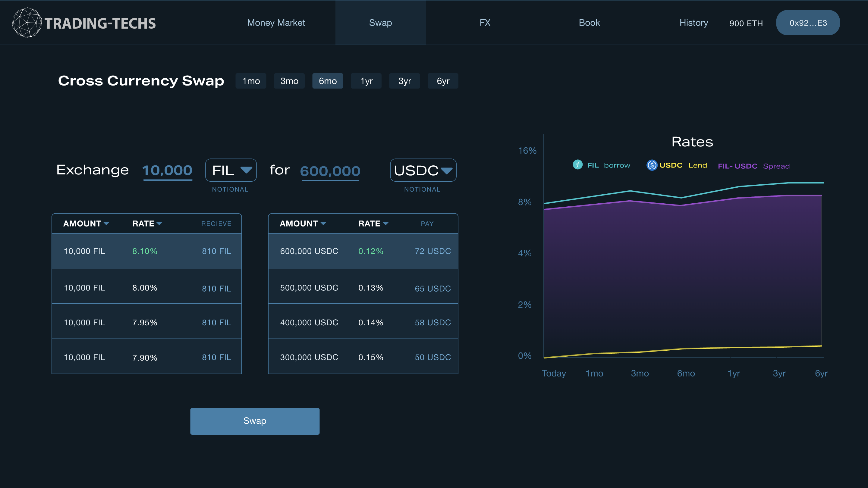The height and width of the screenshot is (488, 868).
Task: Select the 3mo term option
Action: click(289, 81)
